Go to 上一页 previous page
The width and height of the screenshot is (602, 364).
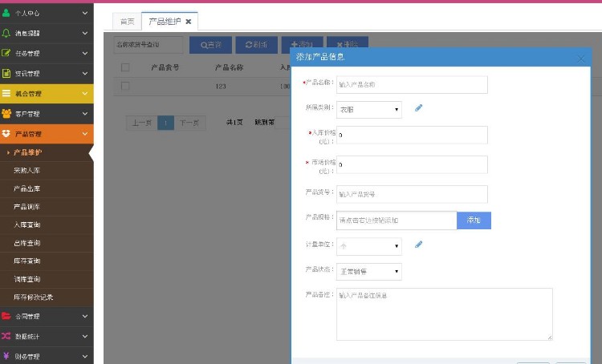tap(141, 123)
